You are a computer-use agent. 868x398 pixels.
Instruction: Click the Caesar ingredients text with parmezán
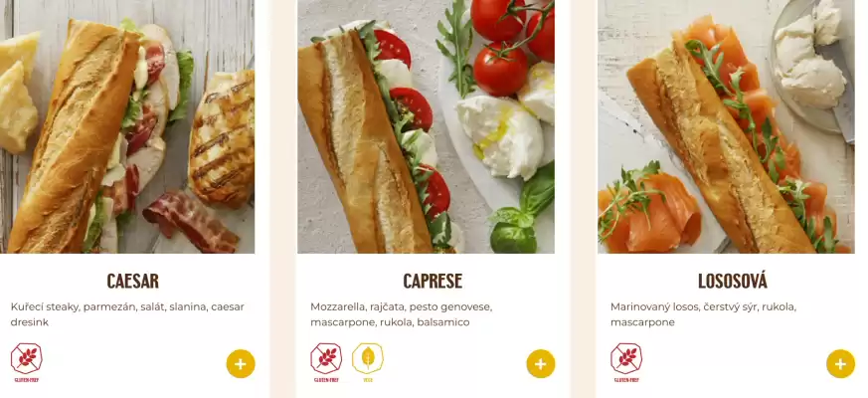coord(127,314)
